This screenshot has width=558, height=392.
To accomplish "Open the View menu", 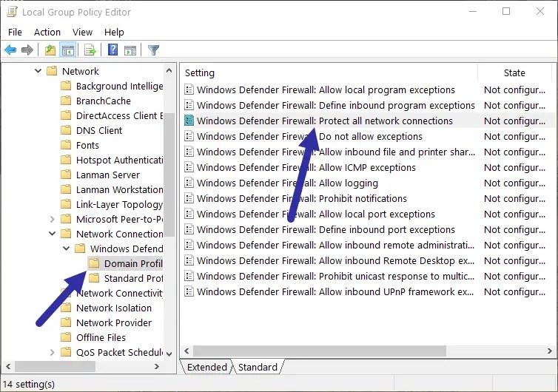I will 83,32.
